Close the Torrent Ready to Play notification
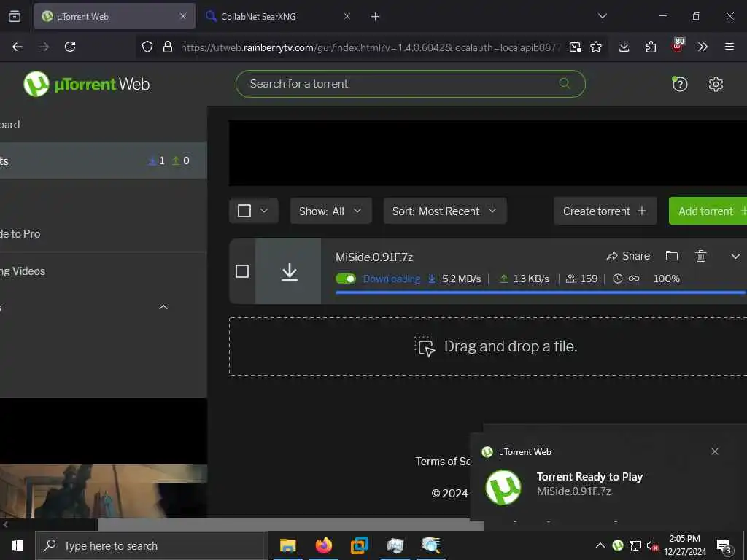This screenshot has width=747, height=560. [715, 451]
